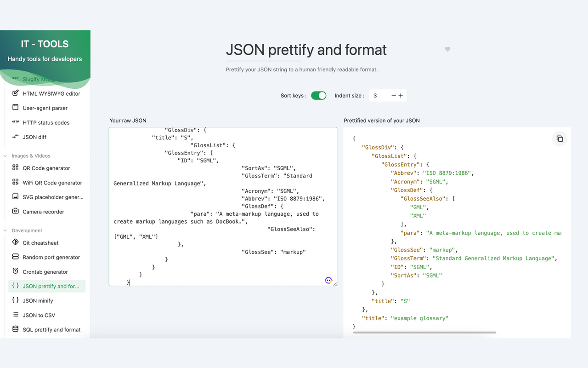Open the HTTP status codes tool
Viewport: 588px width, 368px height.
click(46, 122)
